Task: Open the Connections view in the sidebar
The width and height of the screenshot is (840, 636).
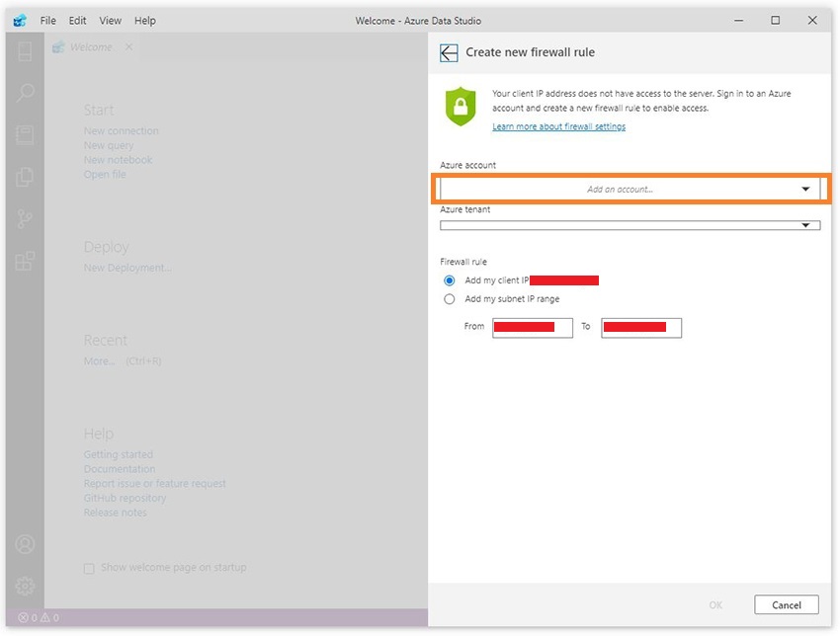Action: click(x=25, y=51)
